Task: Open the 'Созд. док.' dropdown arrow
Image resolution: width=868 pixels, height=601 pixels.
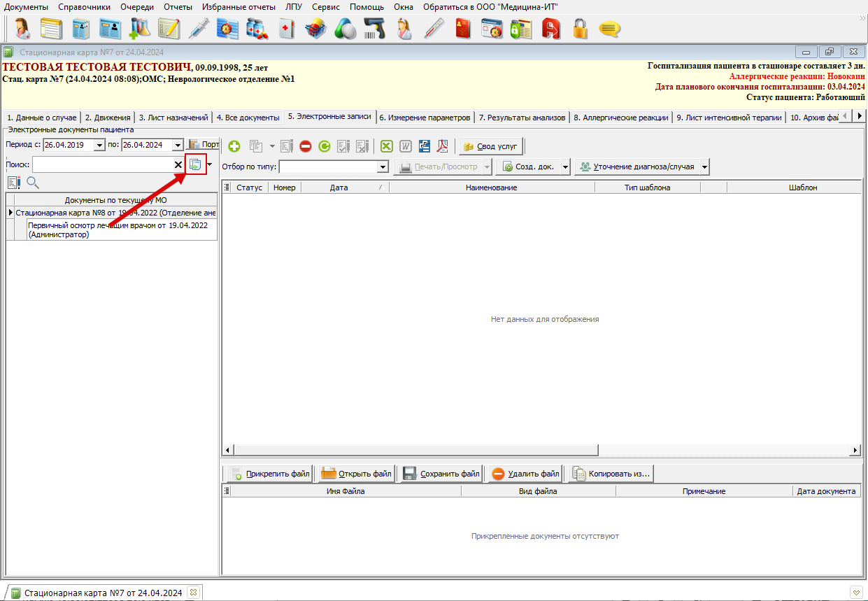Action: tap(564, 167)
